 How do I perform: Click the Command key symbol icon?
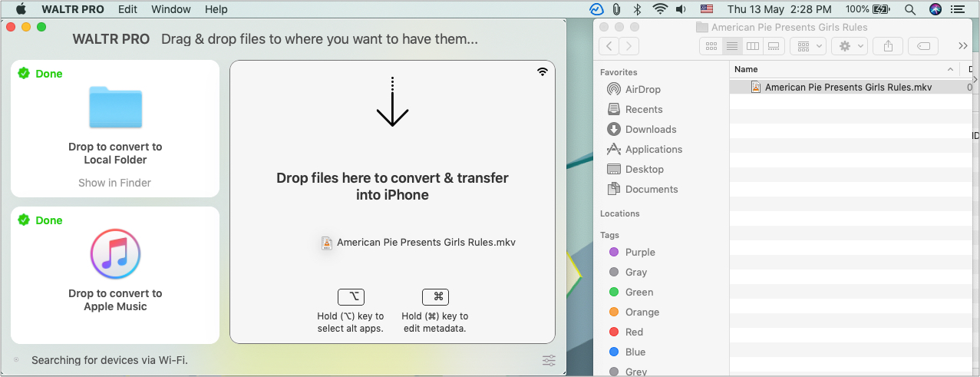click(x=435, y=297)
